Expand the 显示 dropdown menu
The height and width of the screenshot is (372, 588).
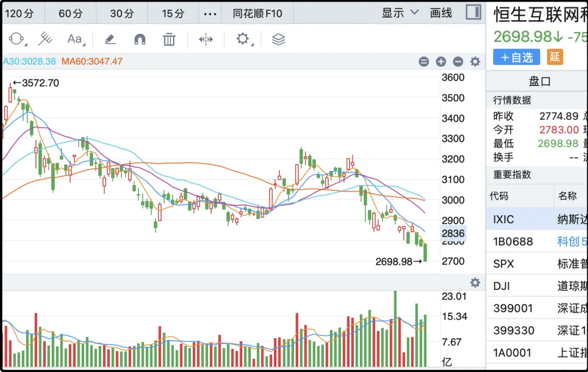(x=400, y=13)
